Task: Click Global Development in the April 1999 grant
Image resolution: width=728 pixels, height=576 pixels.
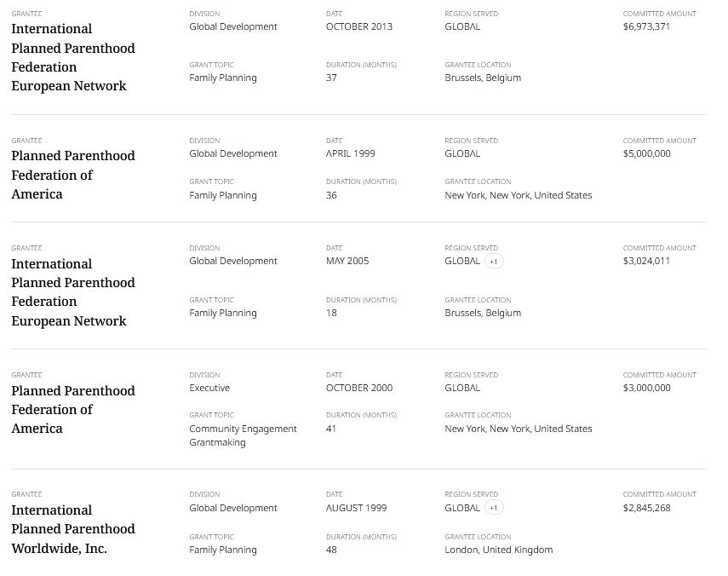Action: click(x=233, y=153)
